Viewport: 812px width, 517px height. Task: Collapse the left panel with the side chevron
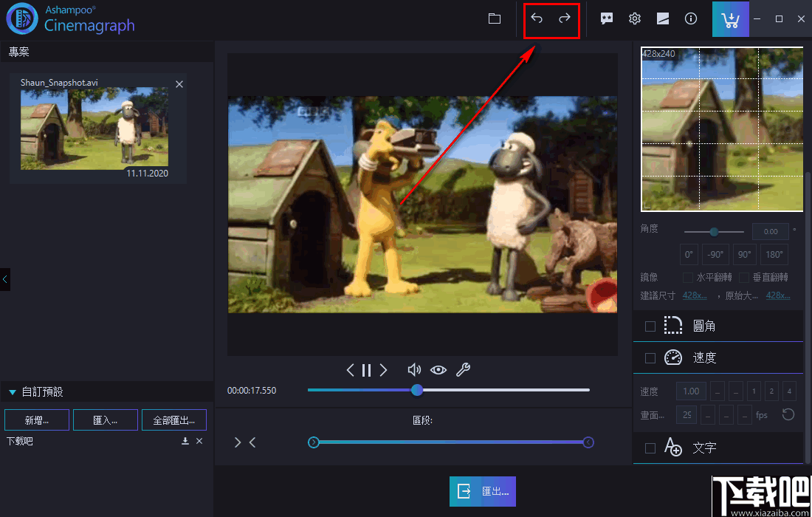4,279
